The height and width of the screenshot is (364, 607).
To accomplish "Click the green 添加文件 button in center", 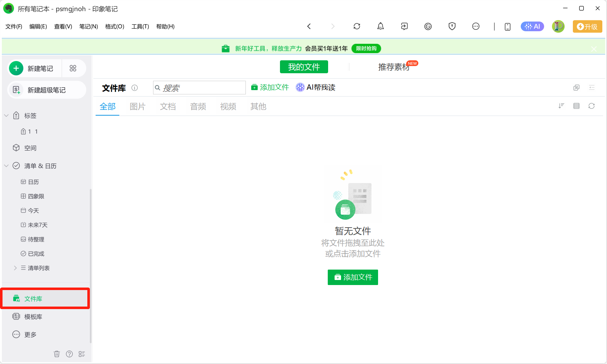I will (353, 277).
